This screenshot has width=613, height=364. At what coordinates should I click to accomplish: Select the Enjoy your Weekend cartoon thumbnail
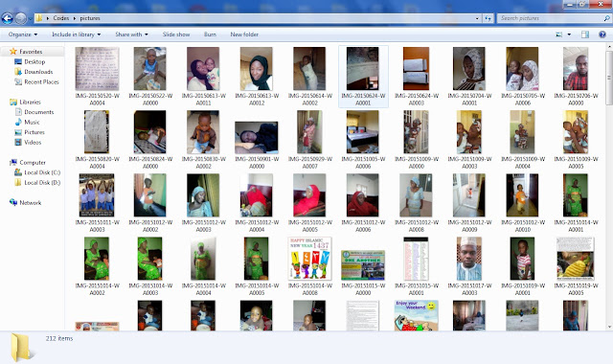[416, 315]
